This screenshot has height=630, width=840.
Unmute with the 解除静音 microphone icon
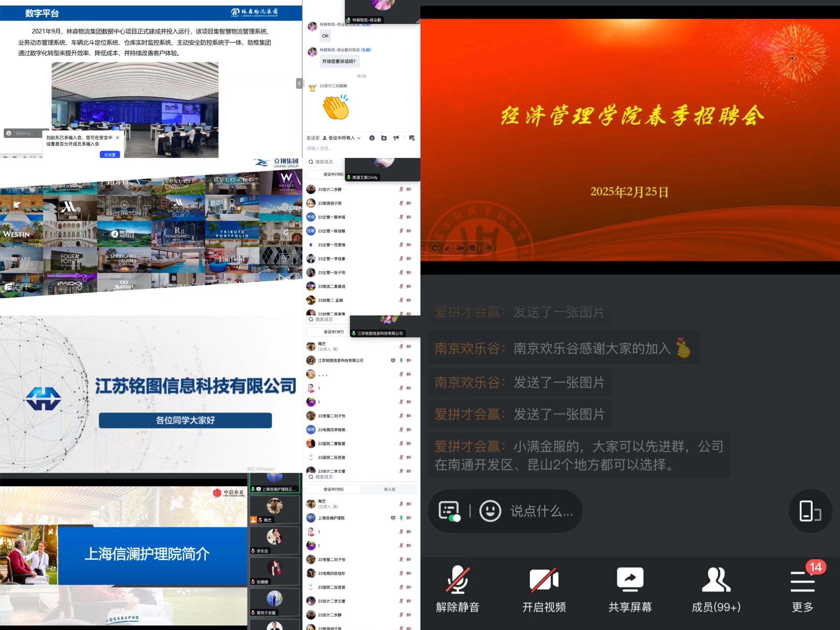457,580
